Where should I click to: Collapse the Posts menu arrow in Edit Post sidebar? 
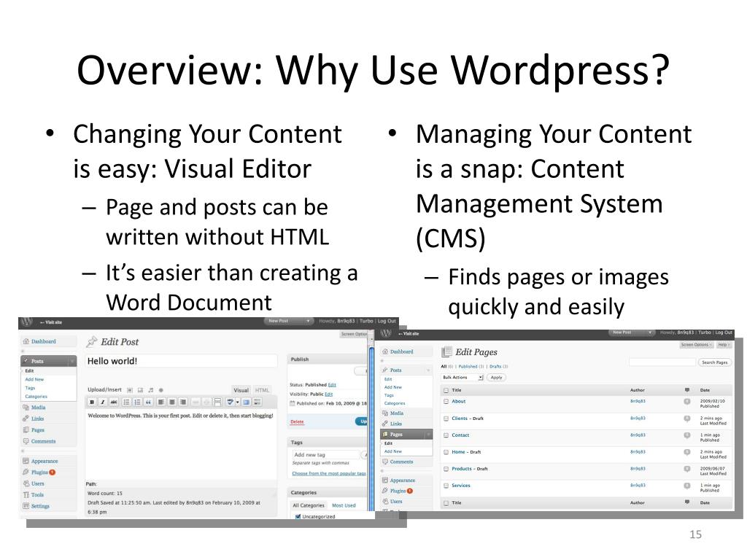tap(72, 362)
